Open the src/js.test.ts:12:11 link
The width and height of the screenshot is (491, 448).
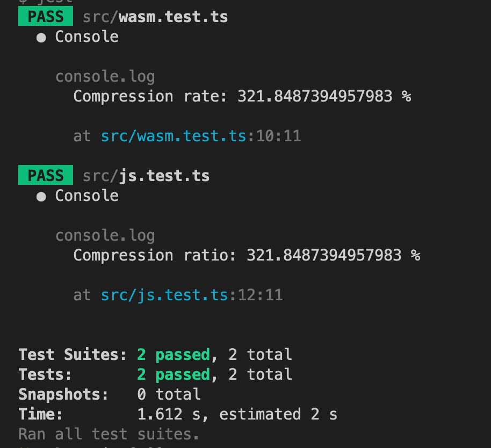[x=192, y=295]
